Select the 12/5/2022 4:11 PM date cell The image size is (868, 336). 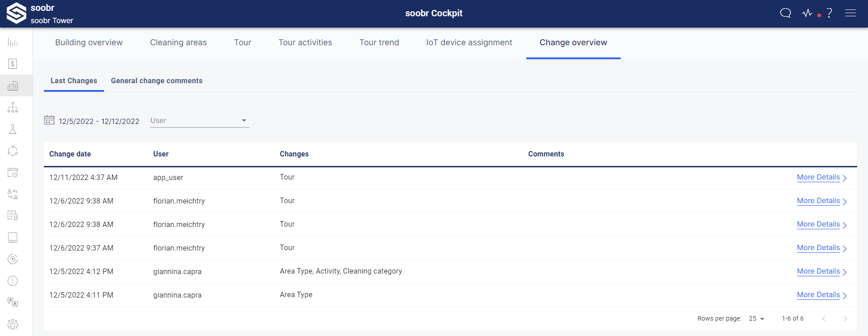tap(81, 295)
